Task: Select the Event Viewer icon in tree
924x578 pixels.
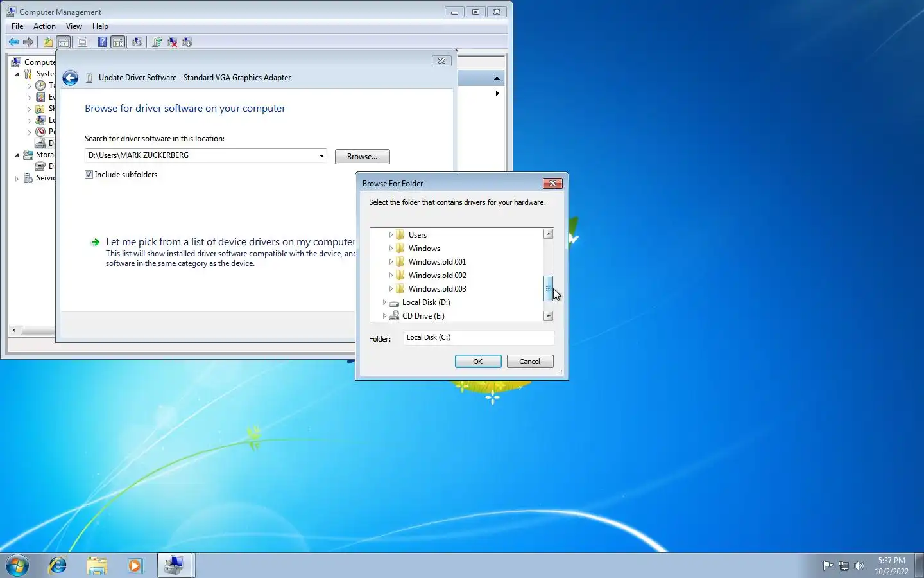Action: pyautogui.click(x=40, y=97)
